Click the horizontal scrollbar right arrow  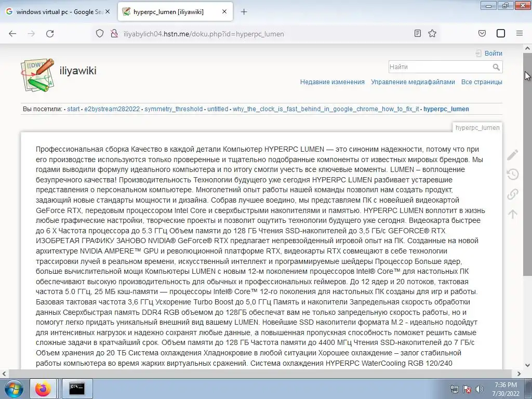[x=519, y=374]
